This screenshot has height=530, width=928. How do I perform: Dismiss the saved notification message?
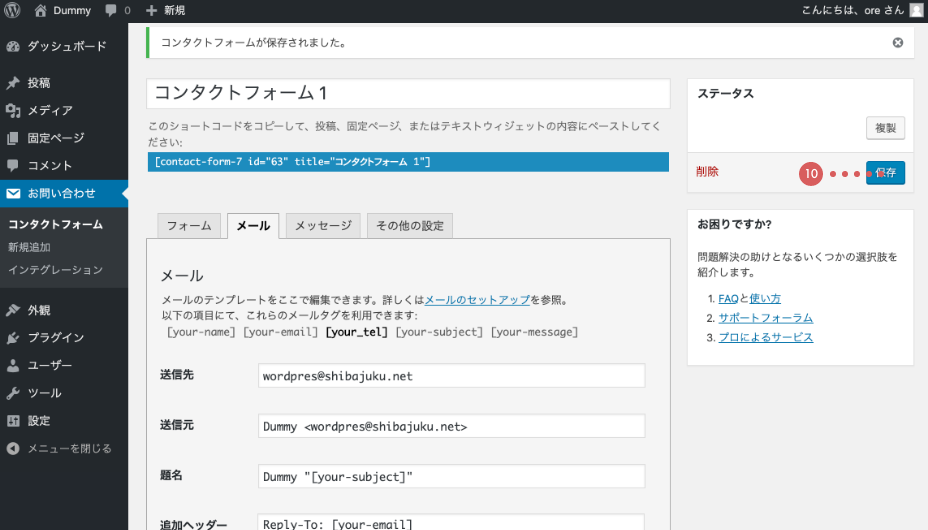click(897, 42)
